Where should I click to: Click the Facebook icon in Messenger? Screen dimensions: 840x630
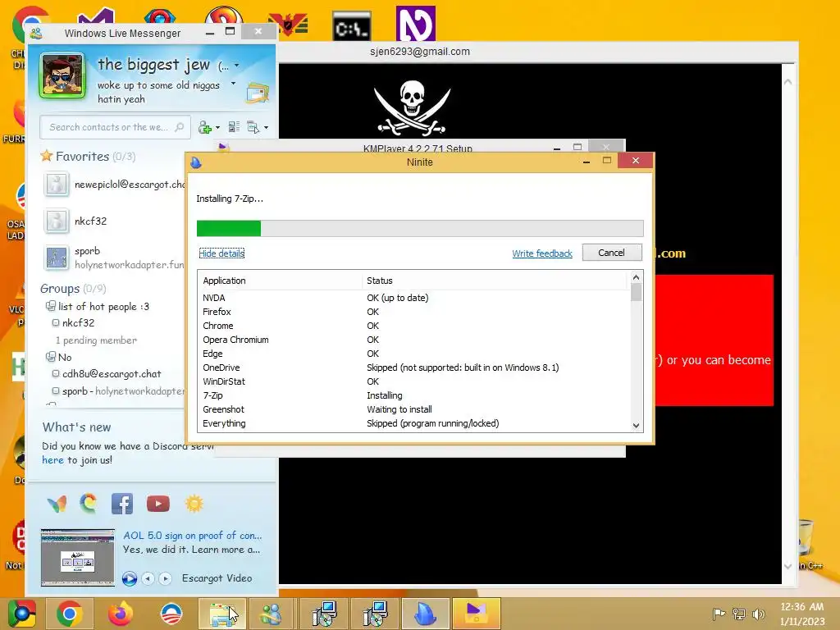click(x=122, y=504)
